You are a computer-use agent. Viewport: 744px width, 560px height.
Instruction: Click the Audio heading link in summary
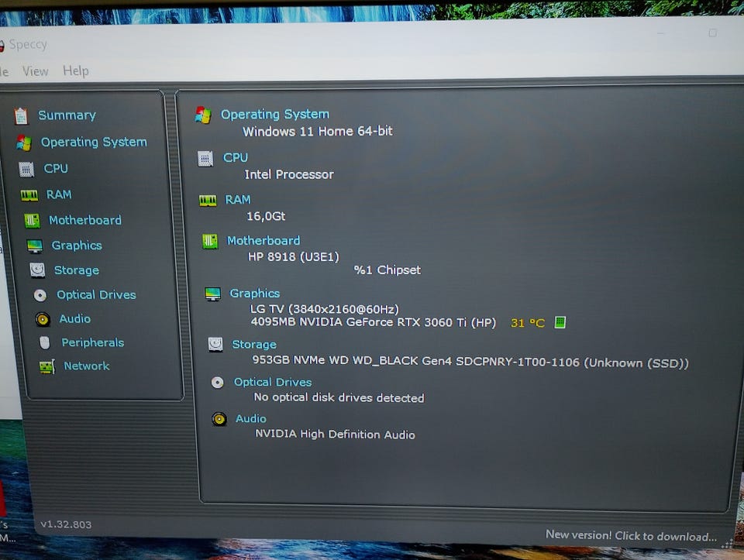pyautogui.click(x=250, y=418)
